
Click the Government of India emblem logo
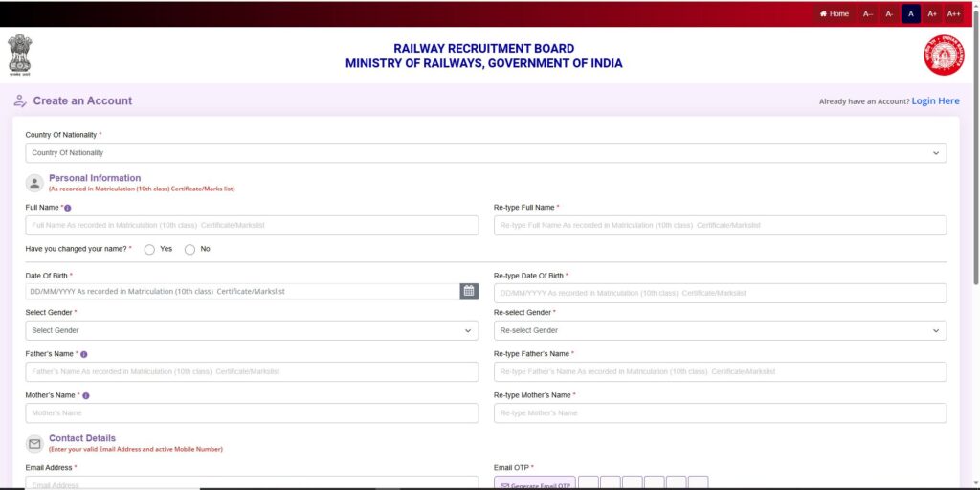pyautogui.click(x=19, y=55)
